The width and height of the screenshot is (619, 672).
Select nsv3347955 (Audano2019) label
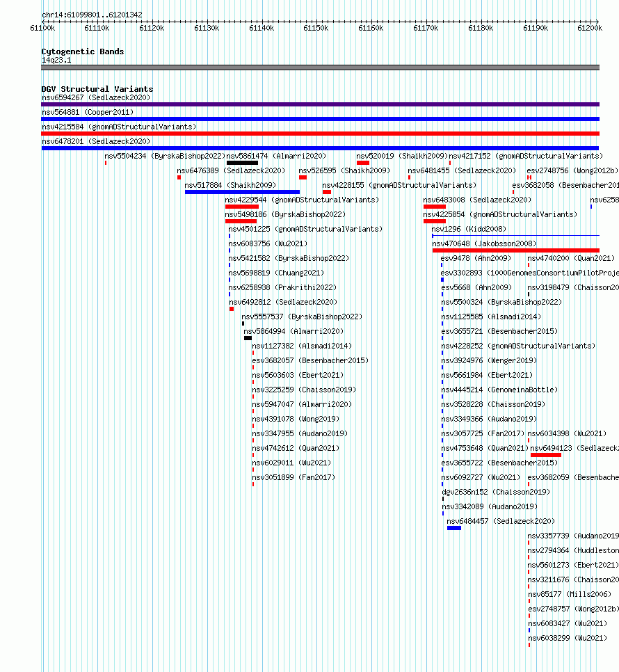coord(300,433)
